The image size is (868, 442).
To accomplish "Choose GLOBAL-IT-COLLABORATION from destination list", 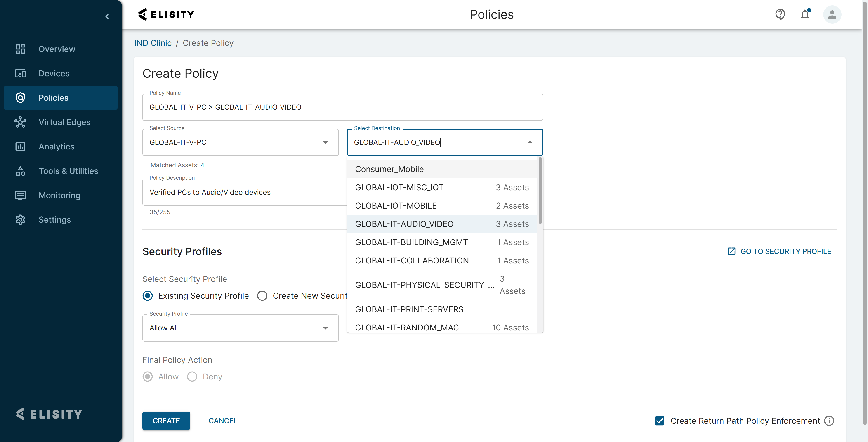I will 412,261.
